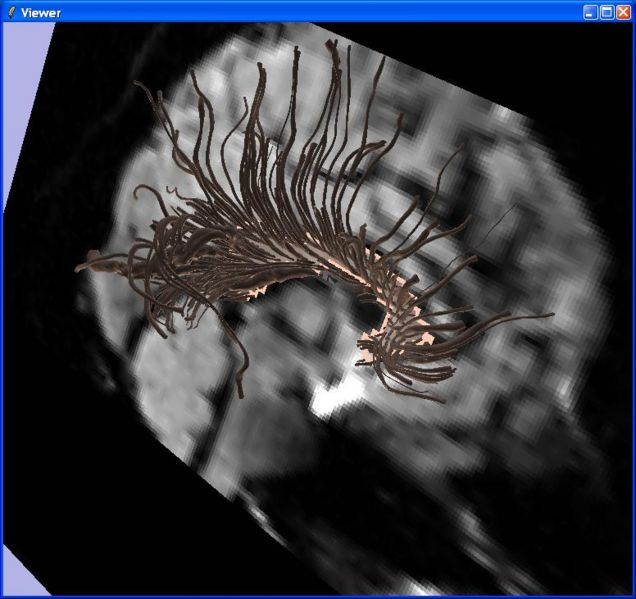
Task: Select the leftmost tip of the fiber tract
Action: pos(82,267)
